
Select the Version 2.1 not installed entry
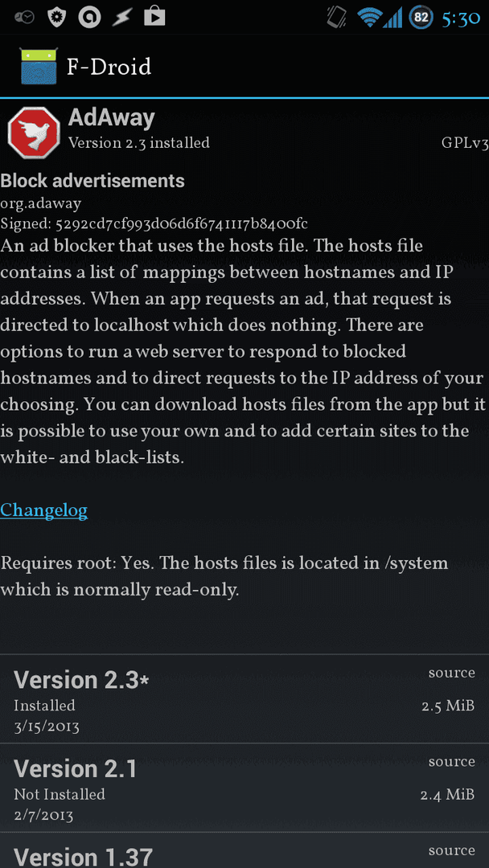(244, 788)
